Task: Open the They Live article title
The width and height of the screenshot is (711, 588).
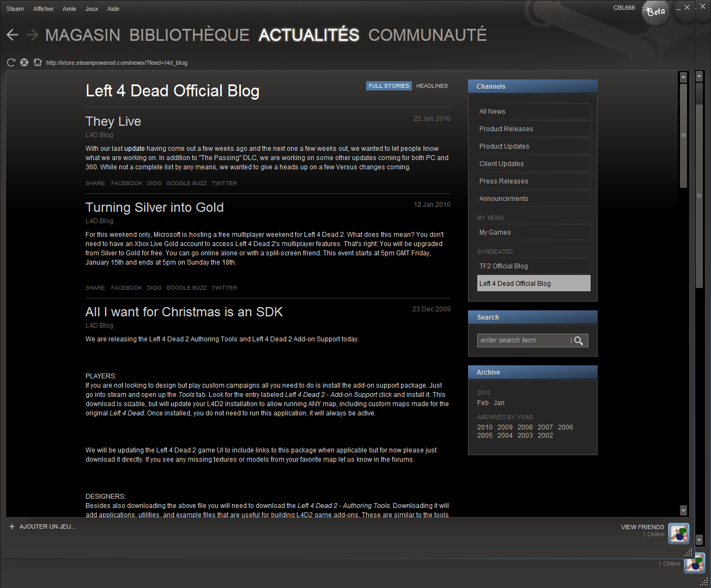Action: (x=113, y=121)
